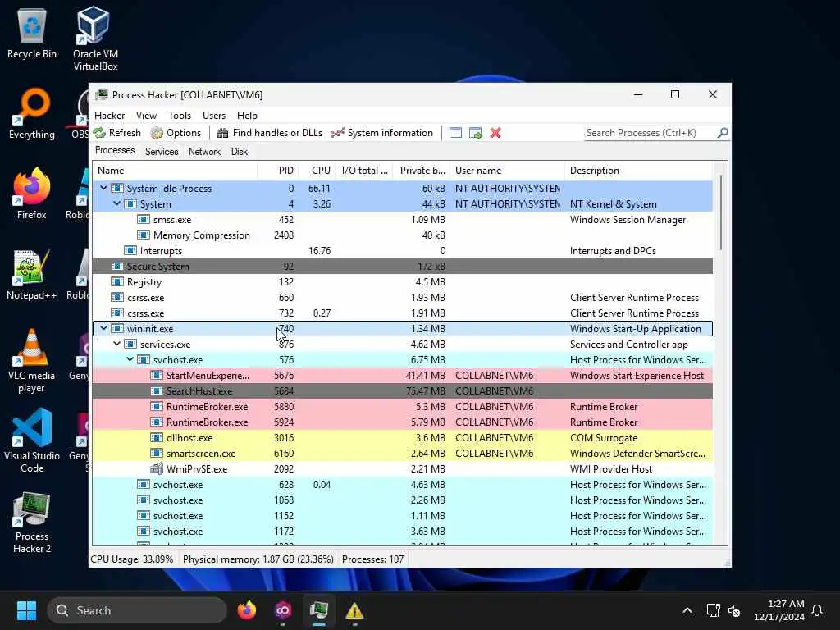Select the Registry process row

click(403, 282)
